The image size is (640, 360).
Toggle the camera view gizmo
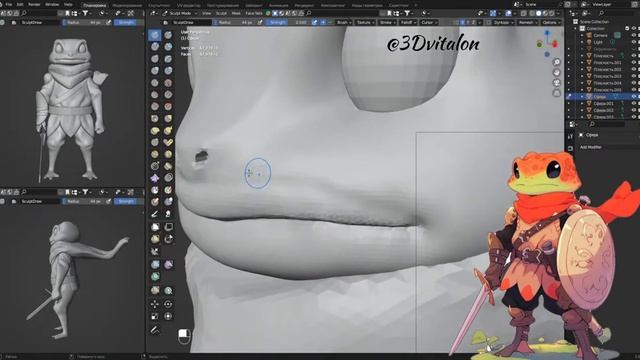pyautogui.click(x=557, y=83)
